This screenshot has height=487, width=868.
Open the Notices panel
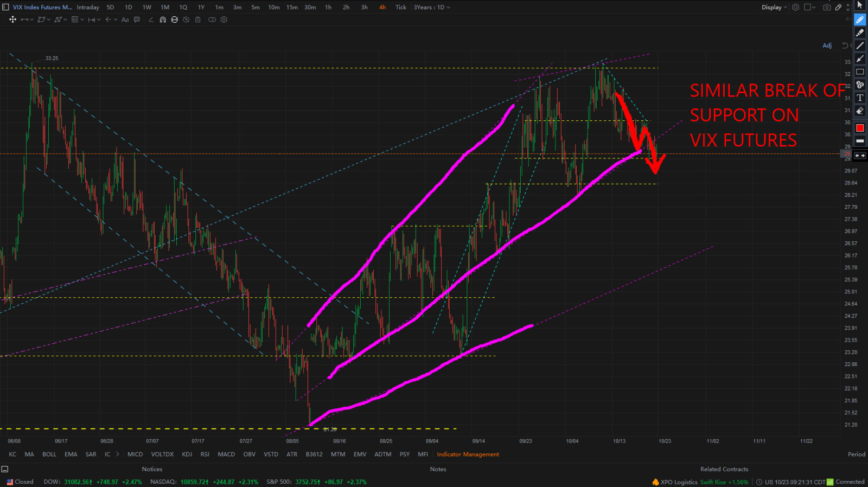[152, 469]
